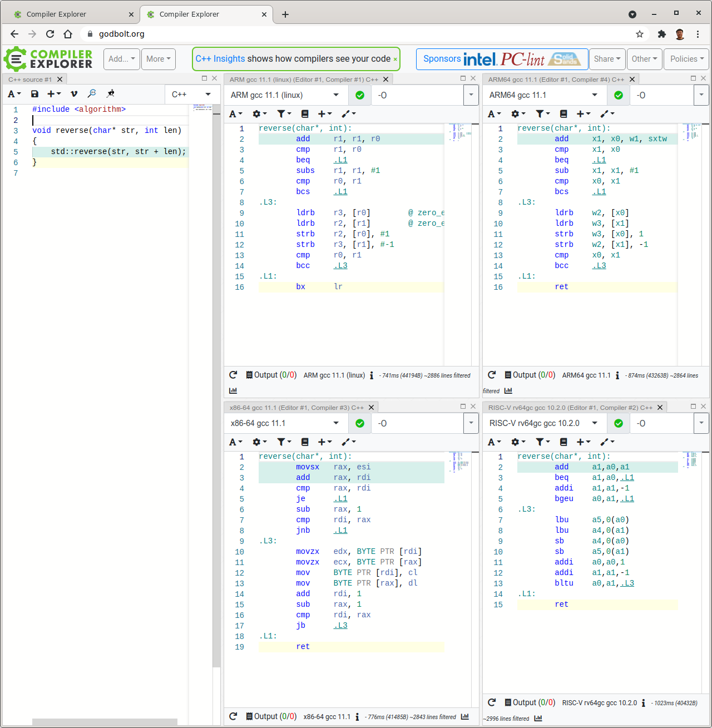Viewport: 712px width, 728px height.
Task: Open add new pane menu in source editor
Action: [54, 94]
